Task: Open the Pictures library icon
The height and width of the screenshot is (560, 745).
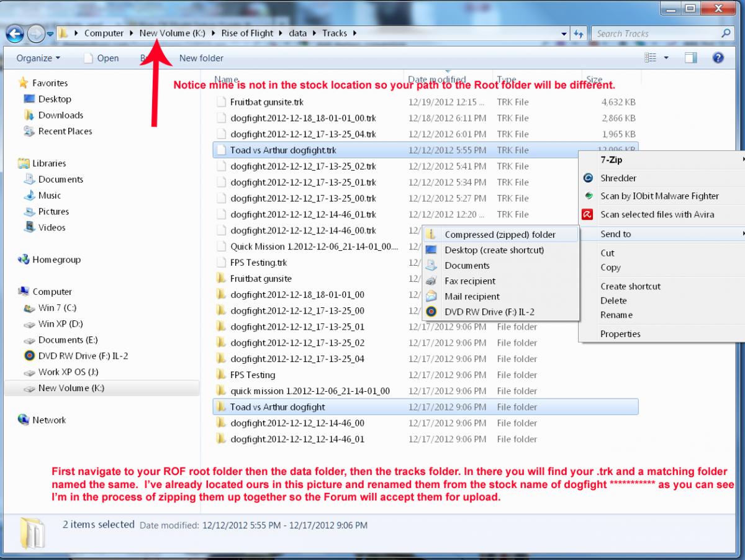Action: [x=29, y=211]
